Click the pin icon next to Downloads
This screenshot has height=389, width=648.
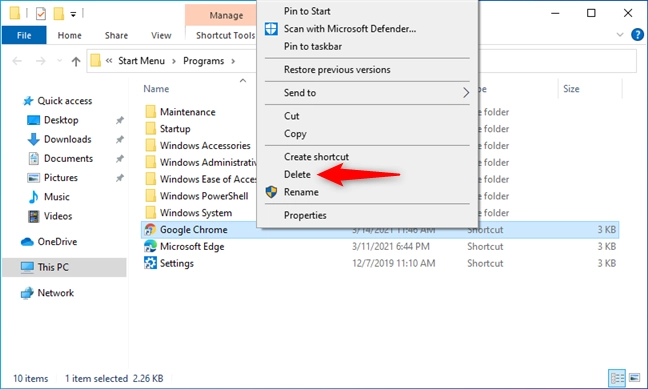click(x=119, y=139)
